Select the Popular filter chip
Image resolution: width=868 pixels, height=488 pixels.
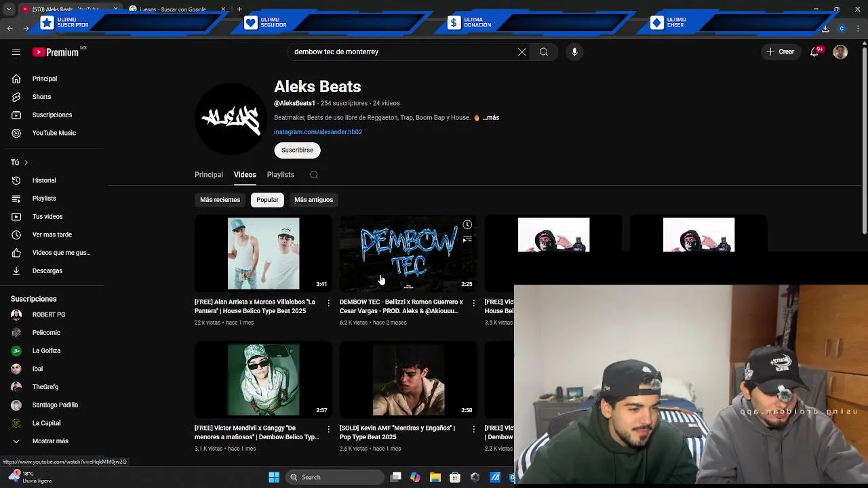(x=267, y=200)
